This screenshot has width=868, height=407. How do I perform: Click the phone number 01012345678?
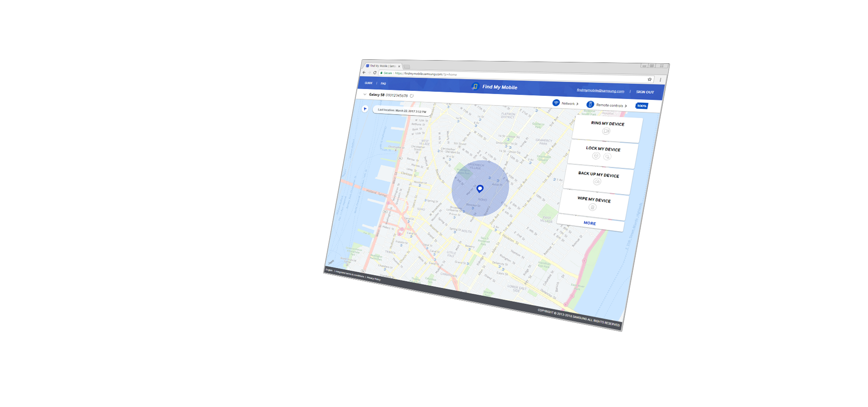pyautogui.click(x=396, y=95)
